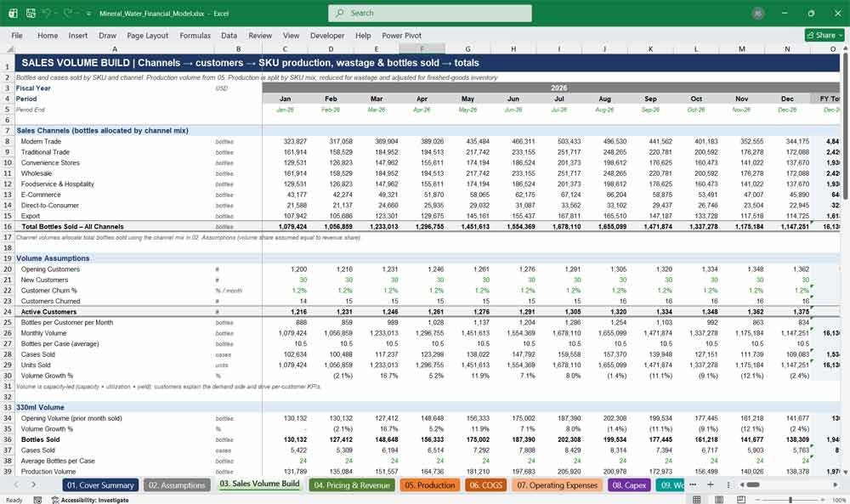Click Accessibility: Investigate in status bar
Viewport: 850px width, 504px height.
point(90,500)
